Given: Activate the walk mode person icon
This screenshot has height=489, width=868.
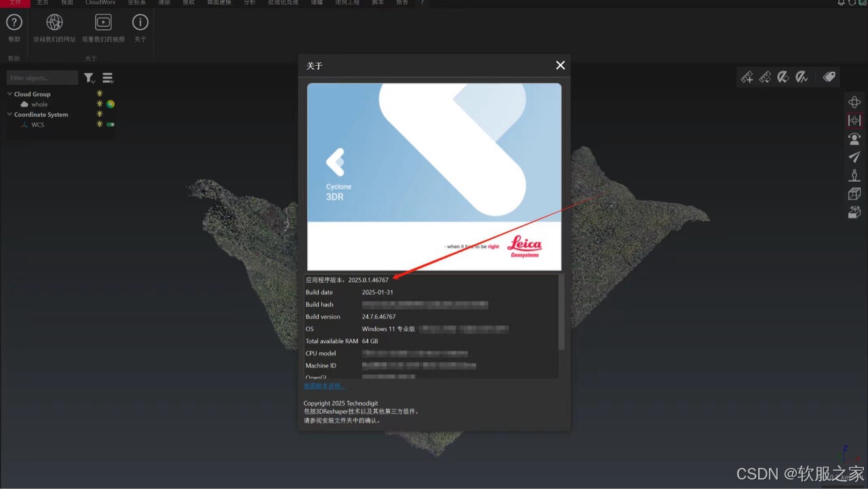Looking at the screenshot, I should [x=854, y=175].
